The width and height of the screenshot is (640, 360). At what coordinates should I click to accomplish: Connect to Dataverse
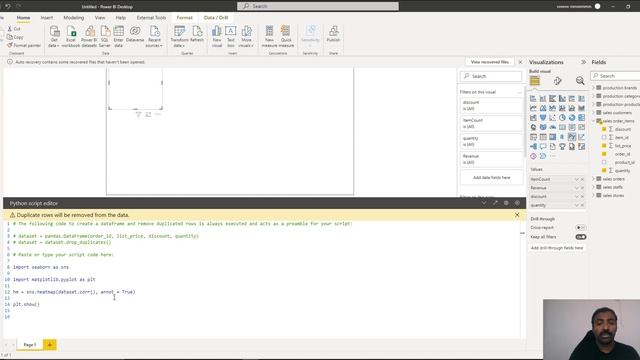pyautogui.click(x=135, y=35)
